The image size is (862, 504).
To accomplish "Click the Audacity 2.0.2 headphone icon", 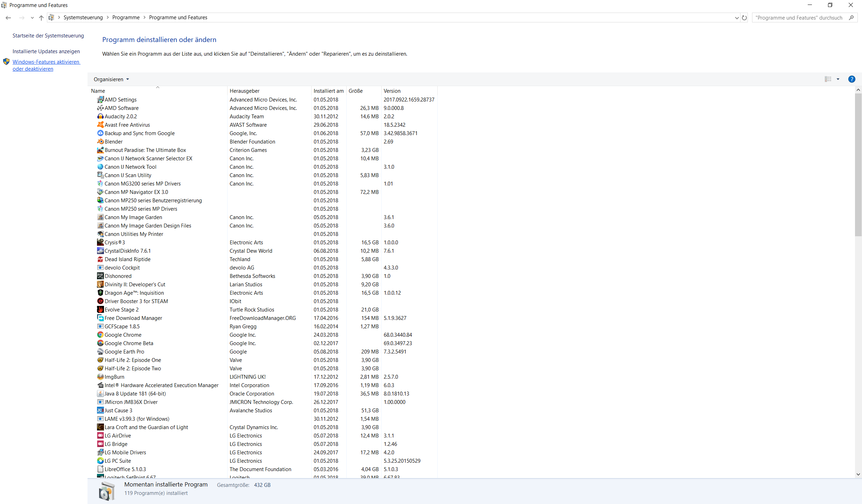I will (100, 116).
